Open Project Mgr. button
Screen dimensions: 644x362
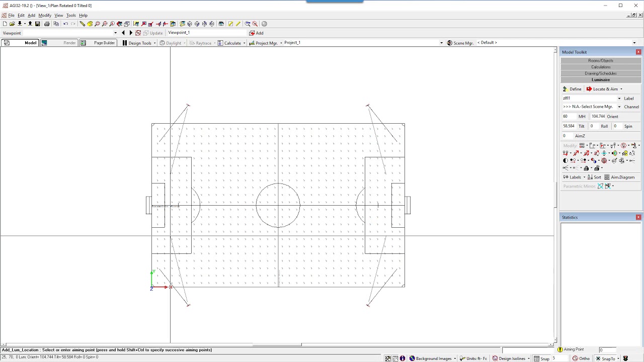point(264,43)
